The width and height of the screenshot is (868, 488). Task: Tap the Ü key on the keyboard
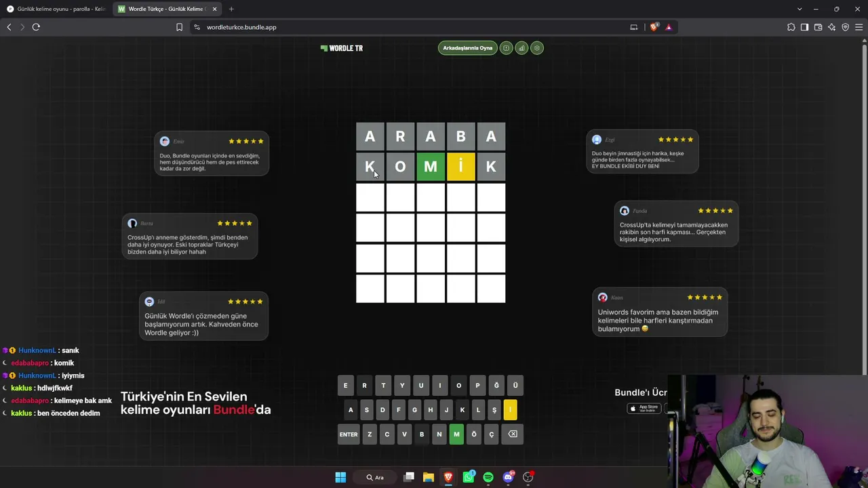[515, 386]
